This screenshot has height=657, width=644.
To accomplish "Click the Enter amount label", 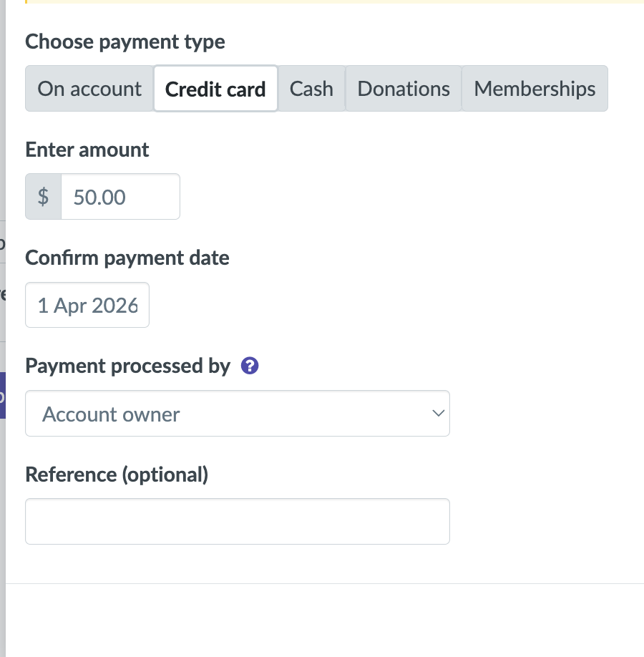I will (x=87, y=150).
